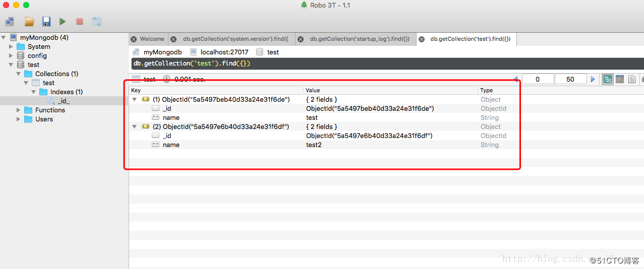Go to the next page of results
The height and width of the screenshot is (269, 644).
tap(593, 79)
